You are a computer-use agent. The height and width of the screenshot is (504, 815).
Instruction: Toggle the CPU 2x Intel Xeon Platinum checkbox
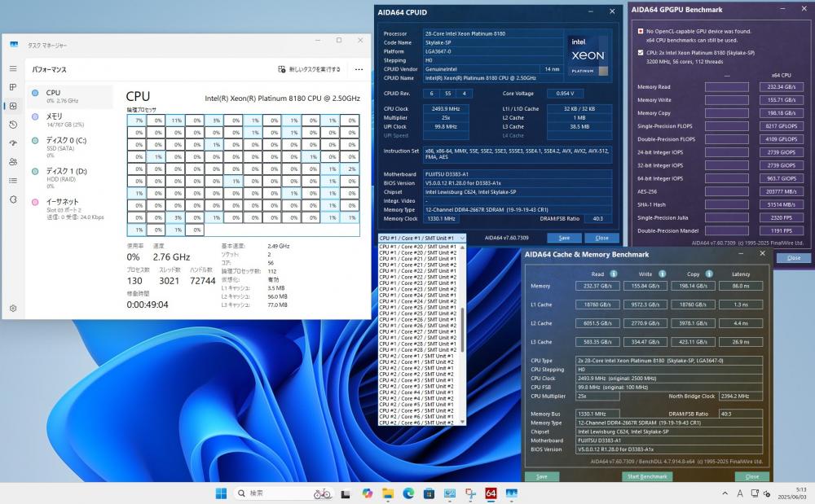641,52
